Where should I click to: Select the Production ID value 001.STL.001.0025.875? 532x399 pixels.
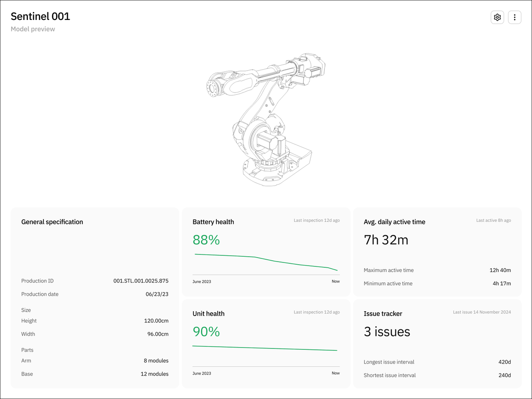tap(141, 281)
